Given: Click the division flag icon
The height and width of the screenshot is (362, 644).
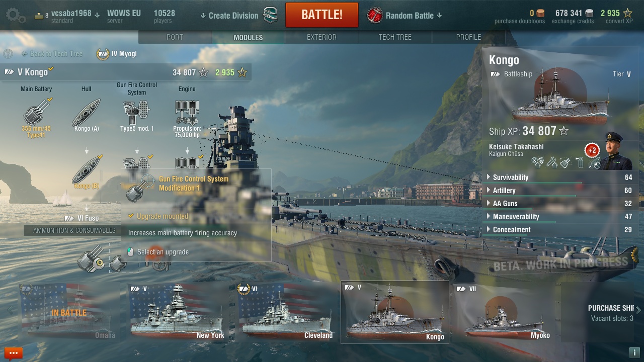Looking at the screenshot, I should coord(270,15).
